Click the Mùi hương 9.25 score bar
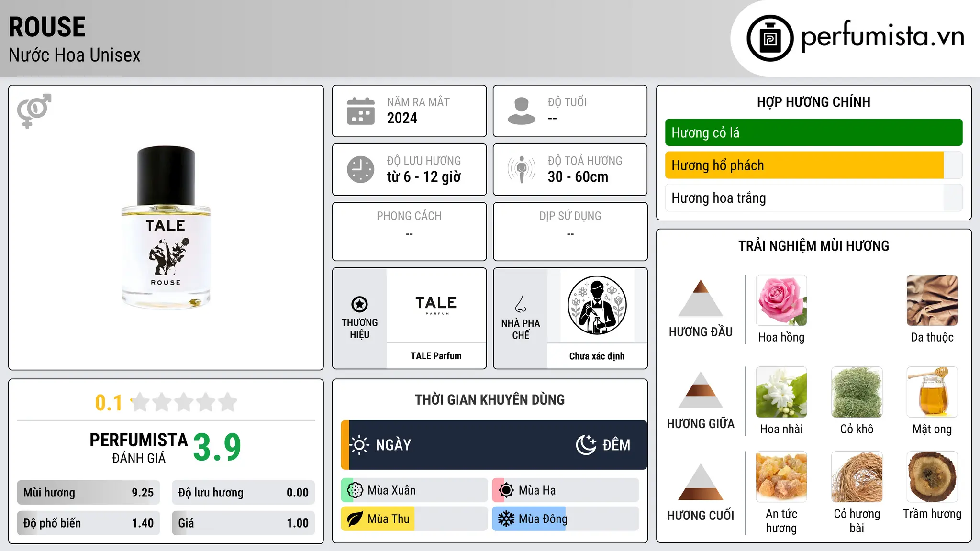980x551 pixels. point(89,493)
